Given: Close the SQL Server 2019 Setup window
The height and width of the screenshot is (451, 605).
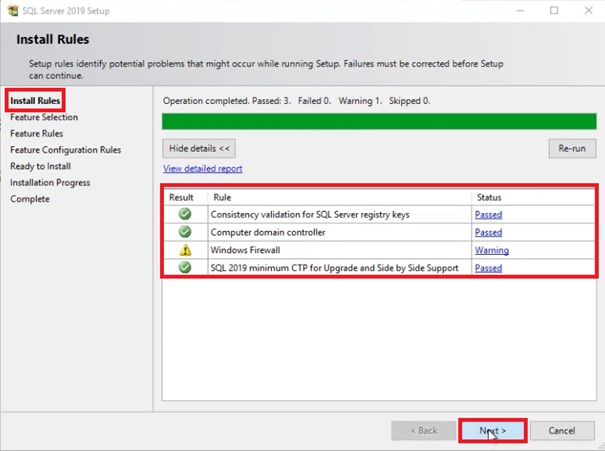Looking at the screenshot, I should [588, 10].
